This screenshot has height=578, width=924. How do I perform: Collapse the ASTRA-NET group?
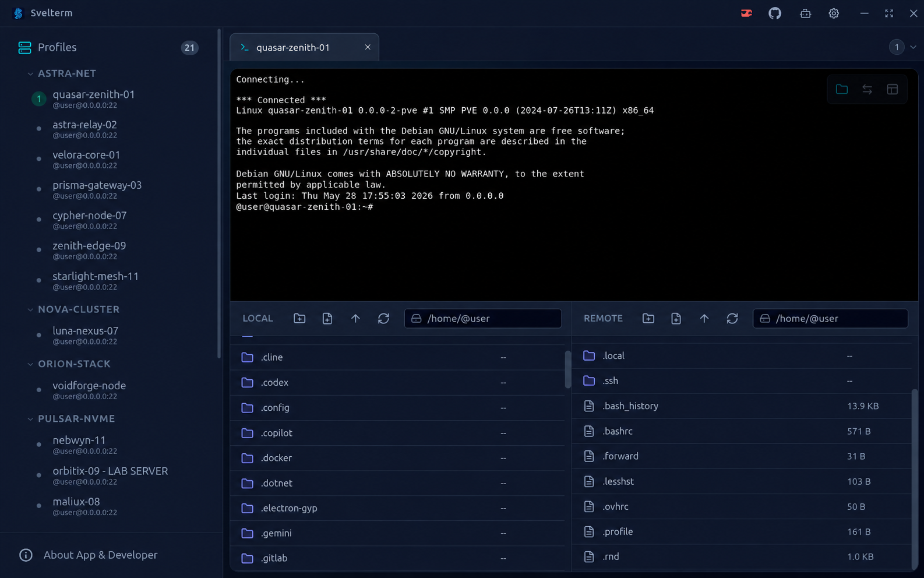pyautogui.click(x=30, y=74)
